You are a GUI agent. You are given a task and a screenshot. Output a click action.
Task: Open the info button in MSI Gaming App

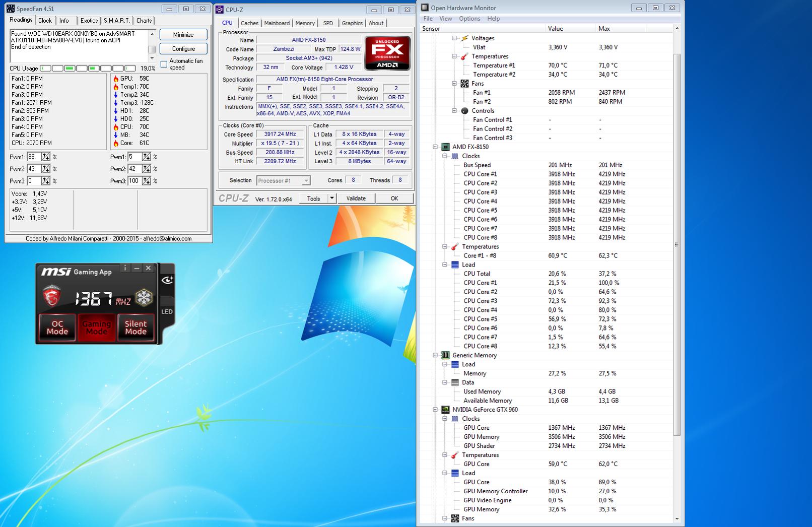[x=125, y=268]
